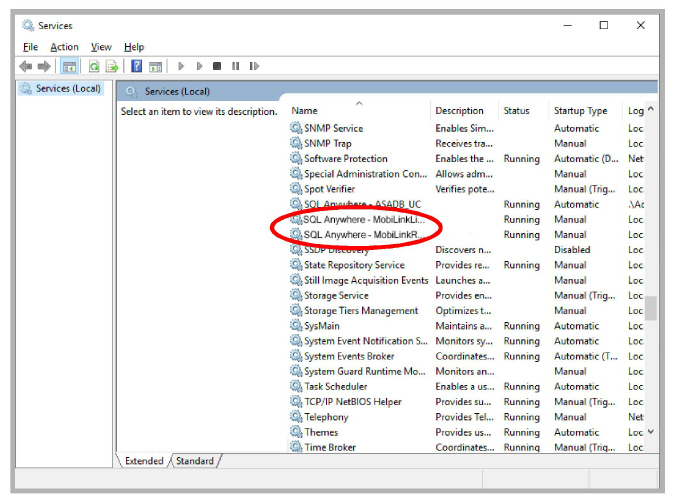Switch to the Extended tab
This screenshot has width=675, height=496.
144,461
